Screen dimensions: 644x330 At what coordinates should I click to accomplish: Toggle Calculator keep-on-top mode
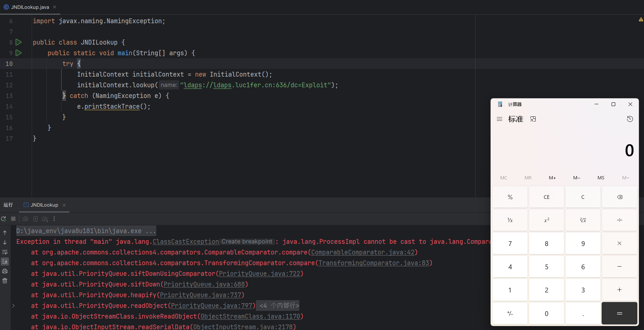pos(533,119)
